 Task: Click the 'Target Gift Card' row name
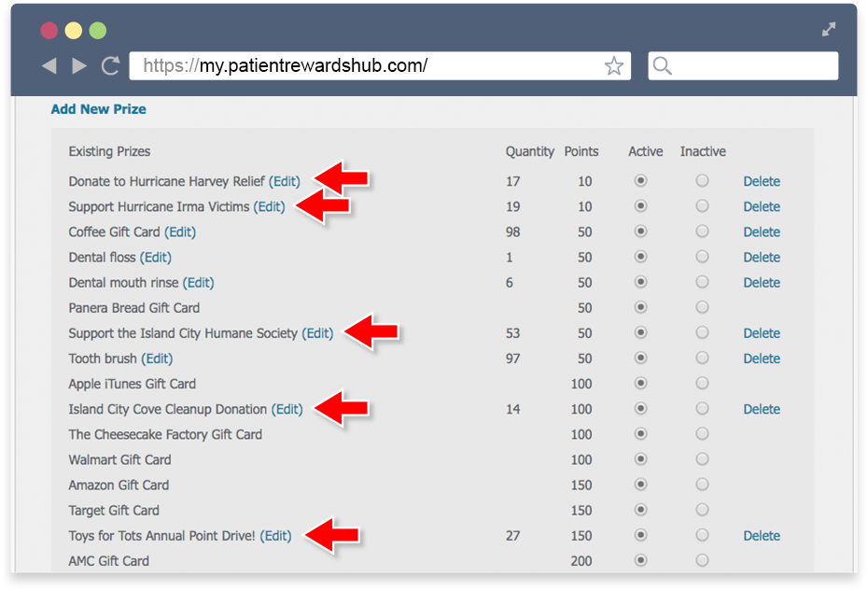coord(114,511)
